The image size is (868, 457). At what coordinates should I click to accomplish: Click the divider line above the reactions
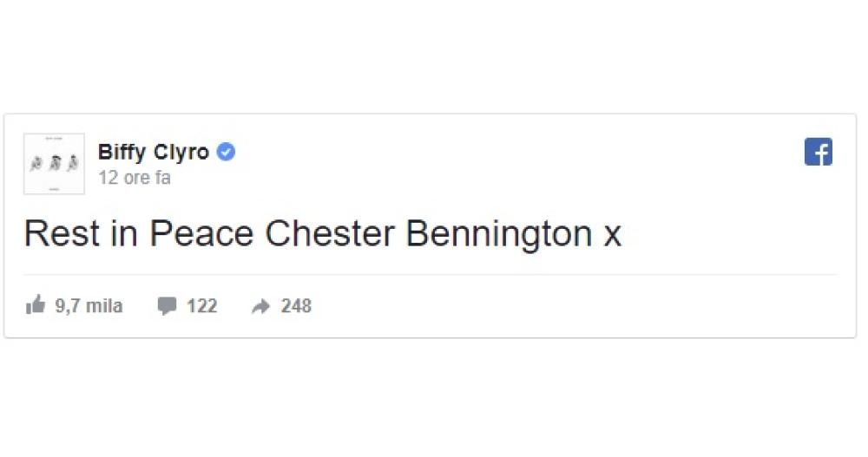pyautogui.click(x=430, y=275)
